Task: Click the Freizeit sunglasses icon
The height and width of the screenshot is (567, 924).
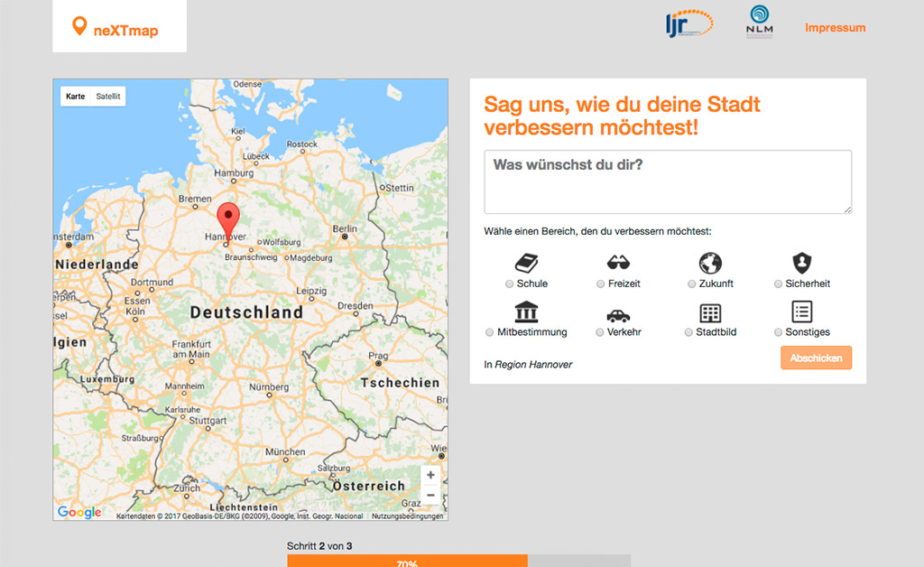Action: coord(618,263)
